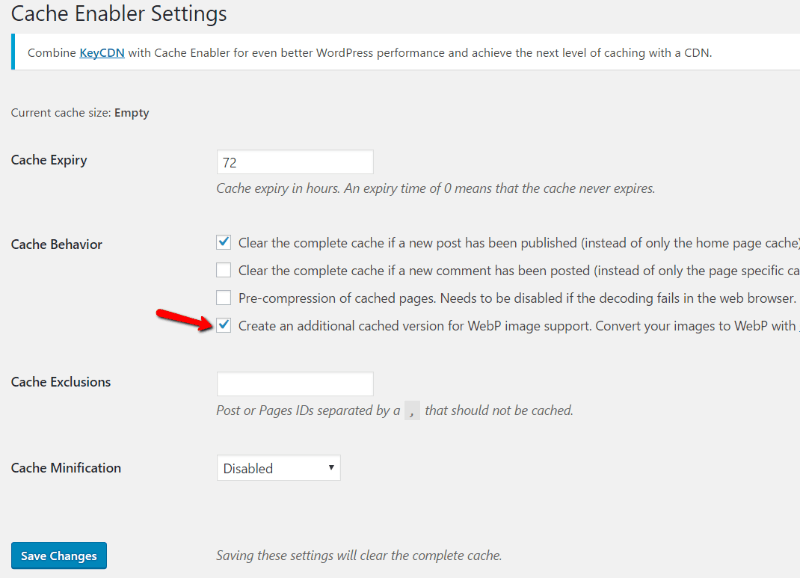Enable Pre-compression of cached pages checkbox

223,297
